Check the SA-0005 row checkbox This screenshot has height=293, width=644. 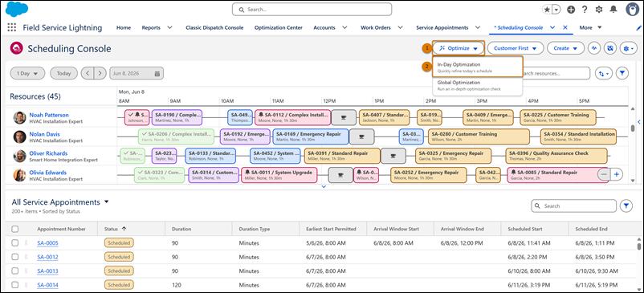14,243
